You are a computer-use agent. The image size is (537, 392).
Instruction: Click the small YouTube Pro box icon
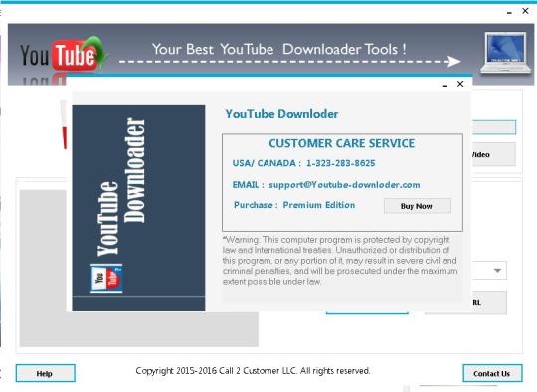click(x=106, y=278)
